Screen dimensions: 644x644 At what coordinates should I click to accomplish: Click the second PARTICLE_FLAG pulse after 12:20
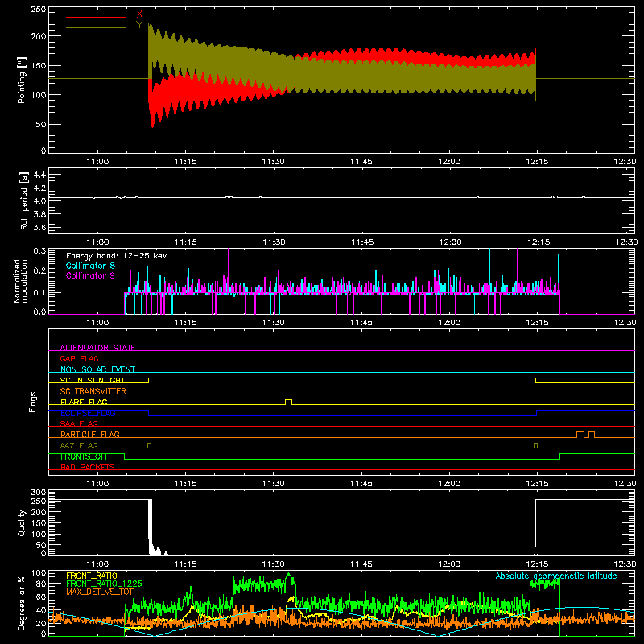(592, 435)
